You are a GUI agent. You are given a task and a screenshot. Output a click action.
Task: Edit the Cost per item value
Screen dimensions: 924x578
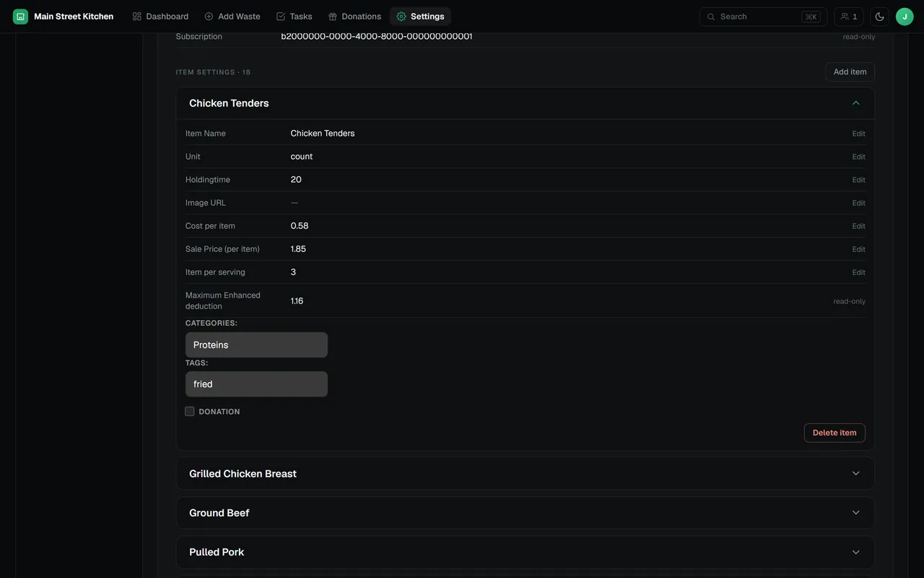pos(858,226)
